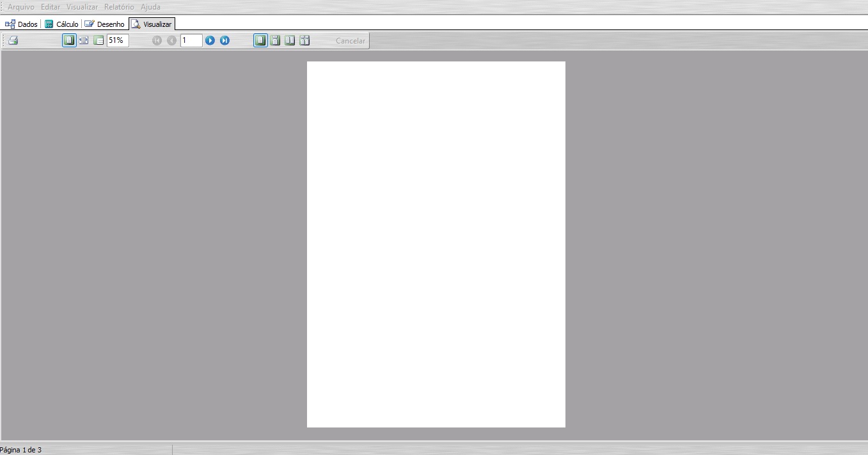The height and width of the screenshot is (455, 868).
Task: Click the 51% zoom percentage field
Action: click(118, 40)
